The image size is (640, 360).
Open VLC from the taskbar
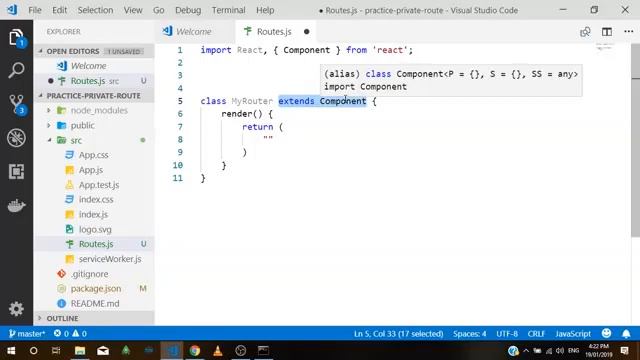218,351
